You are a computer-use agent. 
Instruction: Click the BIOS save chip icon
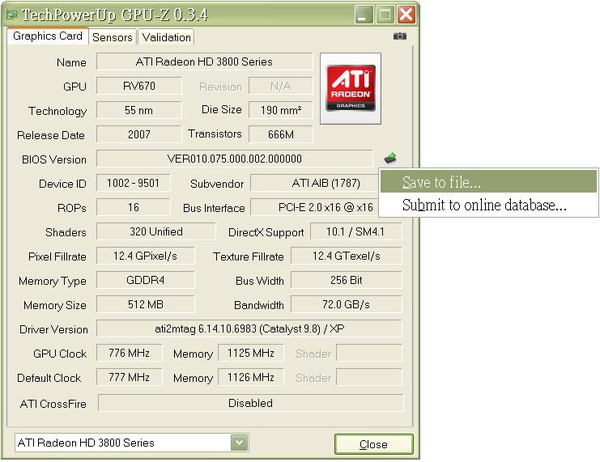point(390,158)
